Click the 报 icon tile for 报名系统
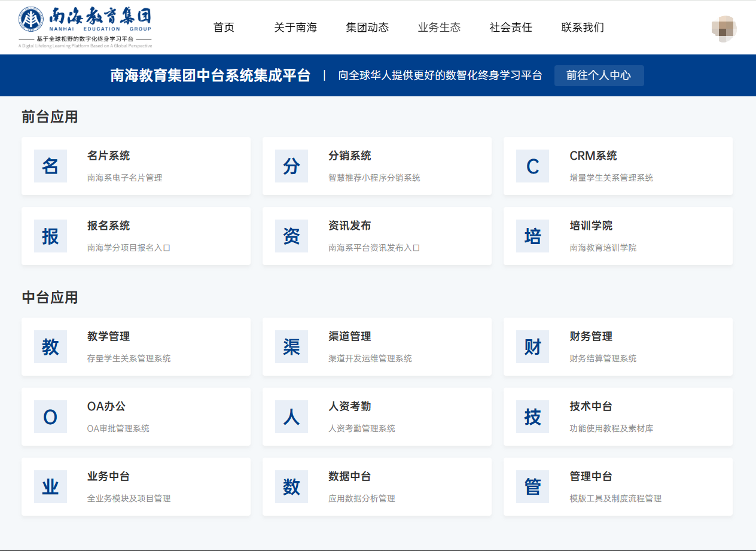The image size is (756, 551). pos(50,236)
